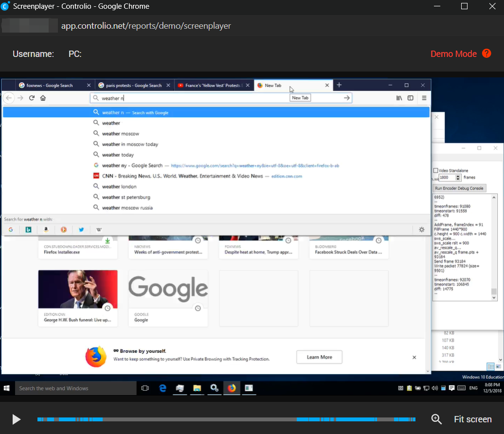
Task: Open search settings gear icon
Action: [x=421, y=230]
